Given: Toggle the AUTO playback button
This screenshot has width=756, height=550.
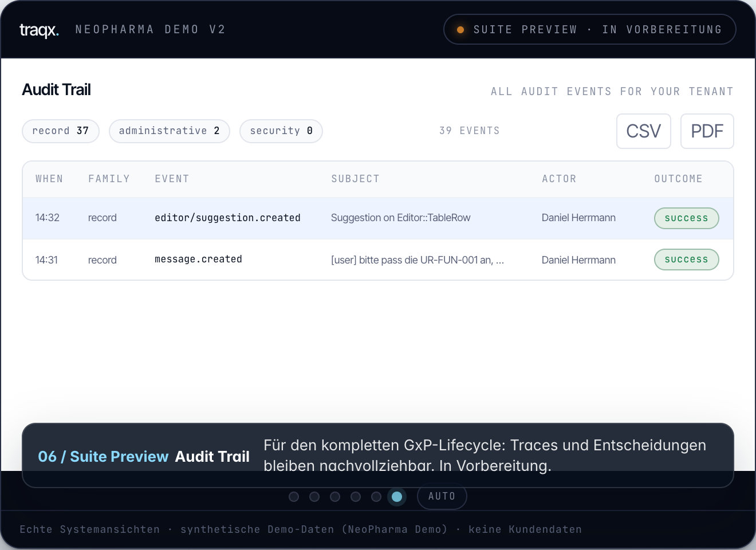Looking at the screenshot, I should [x=442, y=497].
